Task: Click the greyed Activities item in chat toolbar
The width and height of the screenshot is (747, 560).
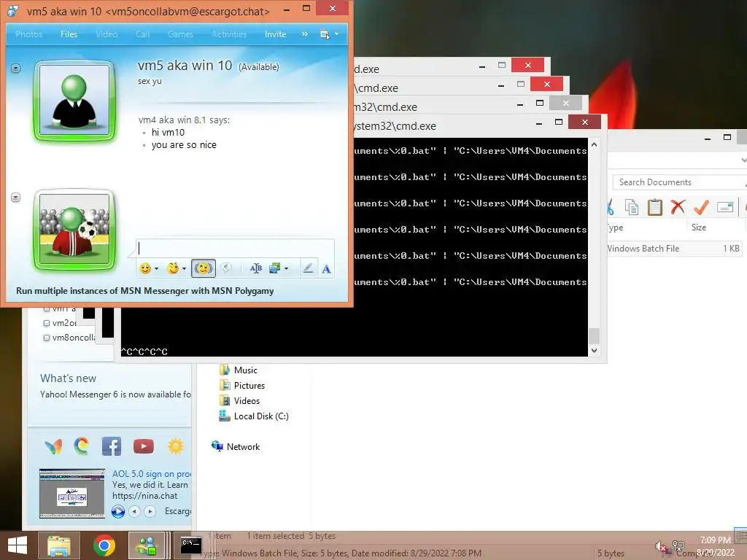Action: click(229, 34)
